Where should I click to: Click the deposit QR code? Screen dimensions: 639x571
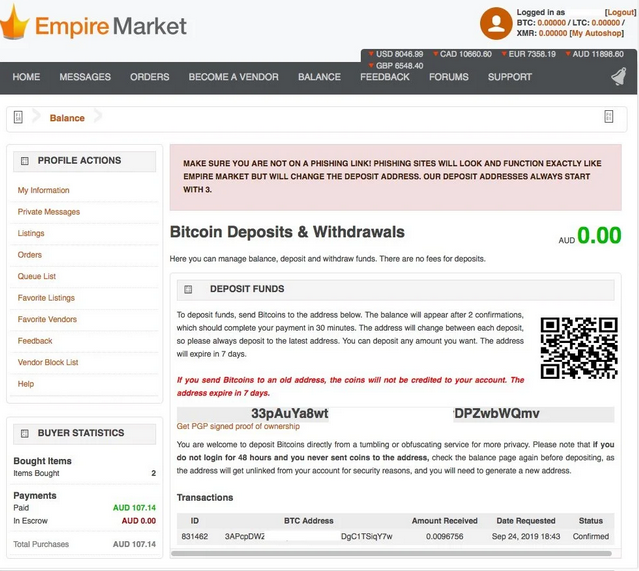(x=579, y=348)
